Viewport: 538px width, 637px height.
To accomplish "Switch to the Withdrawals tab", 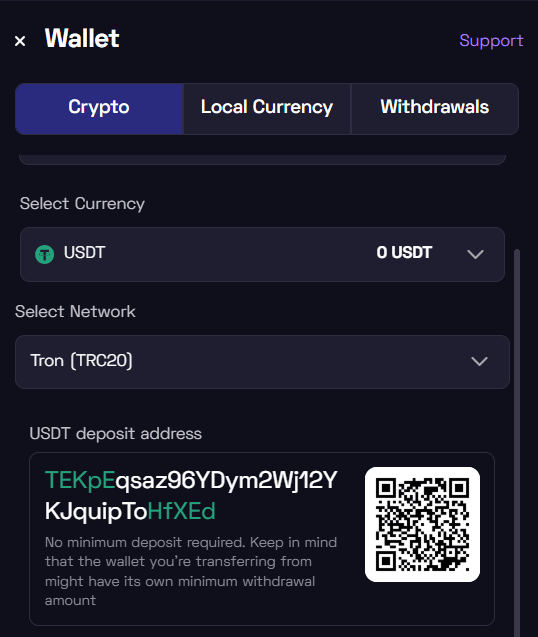I will tap(435, 109).
